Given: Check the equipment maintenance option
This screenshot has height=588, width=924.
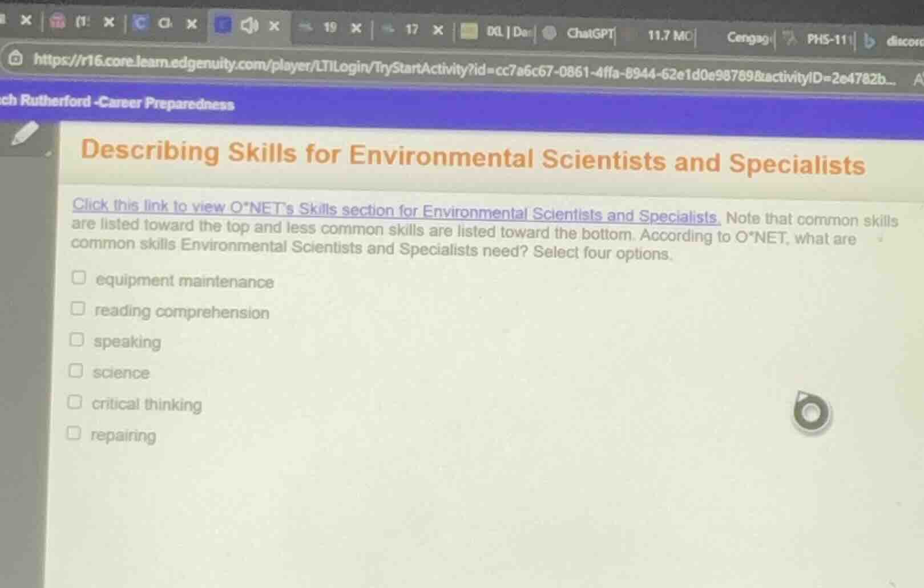Looking at the screenshot, I should [78, 278].
